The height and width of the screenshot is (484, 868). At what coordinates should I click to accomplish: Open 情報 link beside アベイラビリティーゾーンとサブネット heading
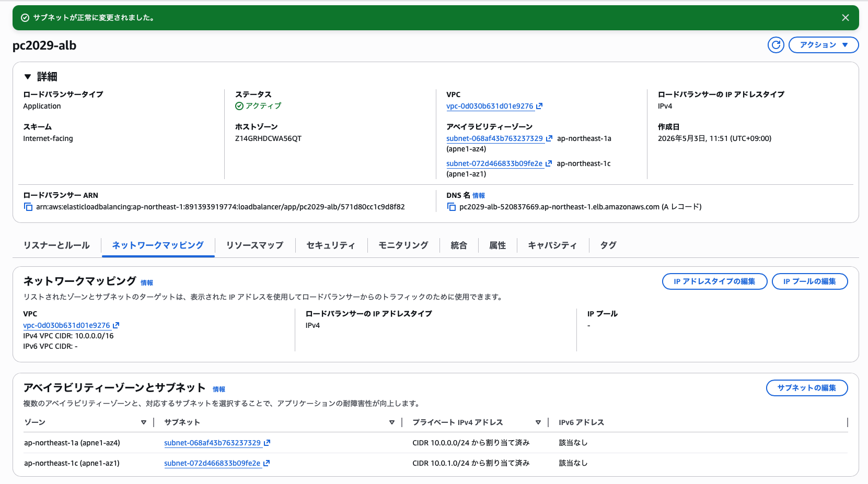pos(219,389)
